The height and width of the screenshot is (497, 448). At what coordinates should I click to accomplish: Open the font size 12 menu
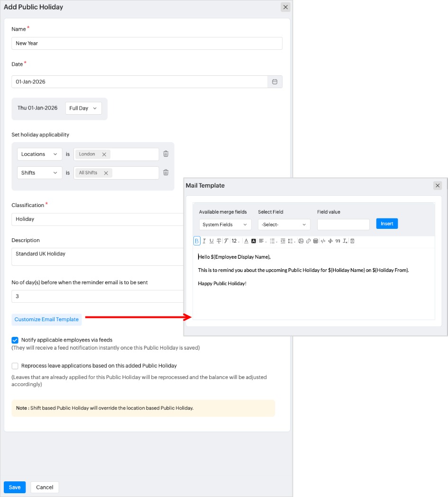coord(235,241)
